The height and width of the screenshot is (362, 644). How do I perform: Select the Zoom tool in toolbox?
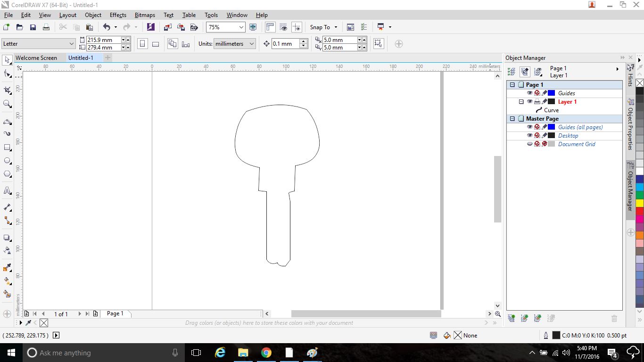coord(7,104)
